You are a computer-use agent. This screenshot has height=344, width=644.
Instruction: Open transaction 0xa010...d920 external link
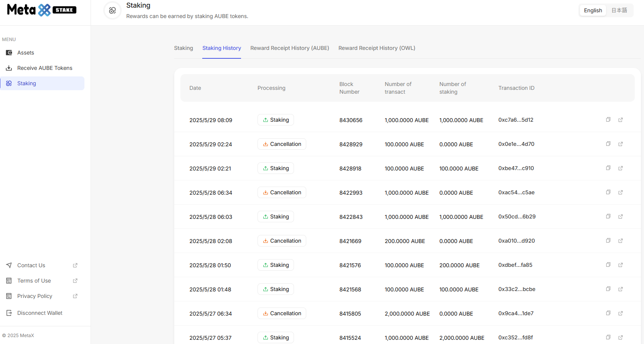[x=620, y=241]
